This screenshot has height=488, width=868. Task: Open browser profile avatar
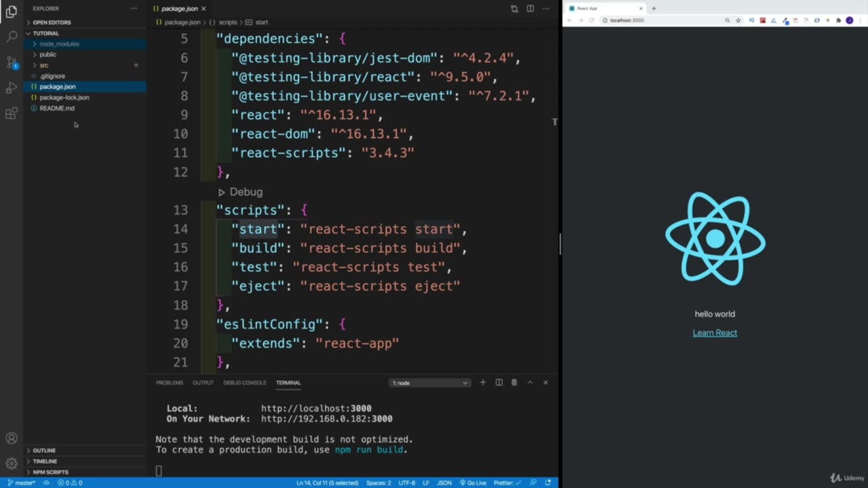pos(849,20)
